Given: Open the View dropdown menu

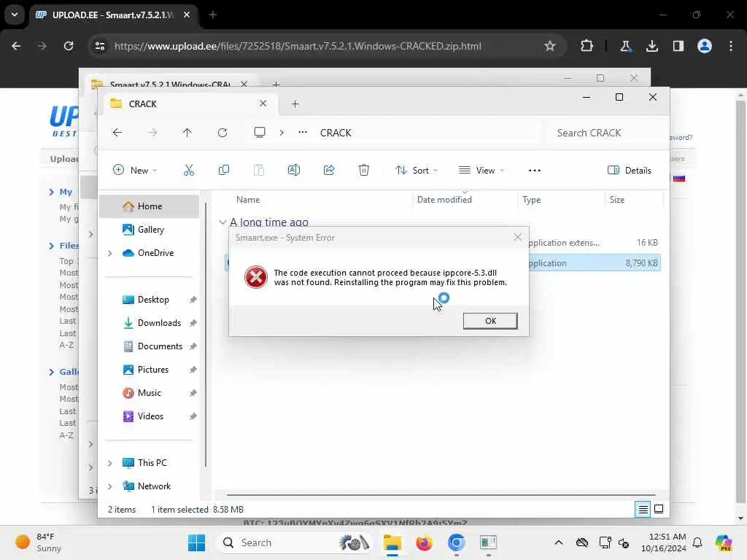Looking at the screenshot, I should [x=481, y=170].
